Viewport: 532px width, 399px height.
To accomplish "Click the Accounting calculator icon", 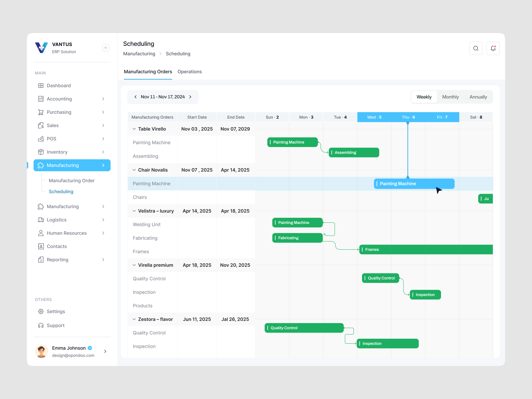I will click(41, 99).
